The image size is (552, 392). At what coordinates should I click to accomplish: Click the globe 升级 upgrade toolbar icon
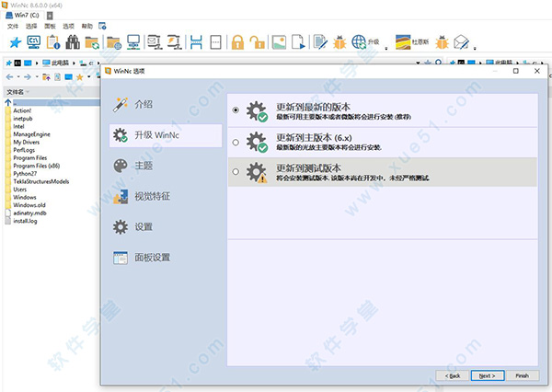(x=365, y=42)
